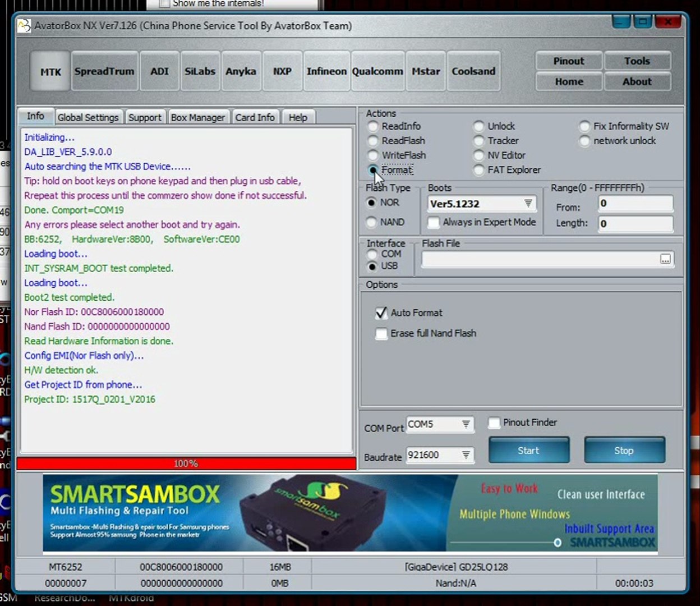The height and width of the screenshot is (606, 700).
Task: Click the Nor Flash ID log line
Action: pos(94,312)
